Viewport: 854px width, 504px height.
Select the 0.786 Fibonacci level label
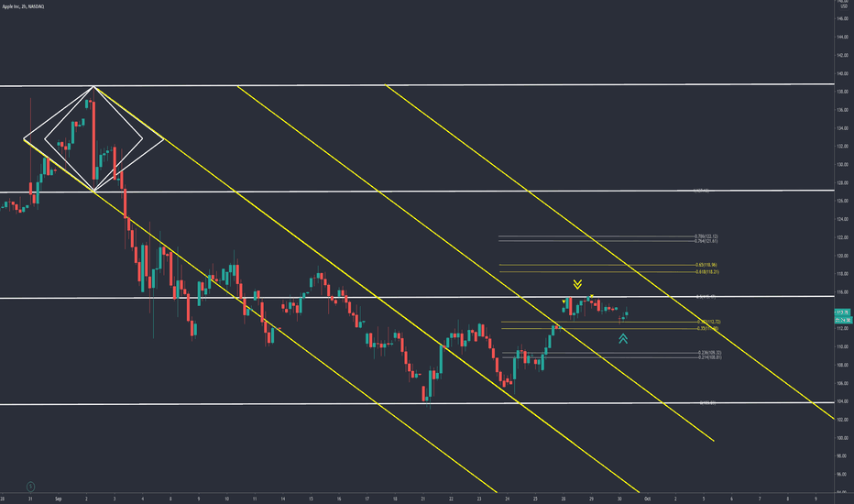point(706,236)
